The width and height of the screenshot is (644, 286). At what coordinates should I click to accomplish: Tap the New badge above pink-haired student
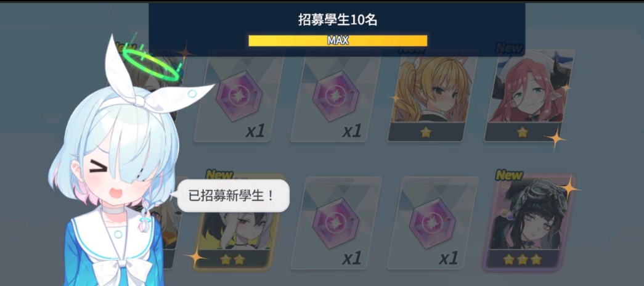click(x=509, y=49)
